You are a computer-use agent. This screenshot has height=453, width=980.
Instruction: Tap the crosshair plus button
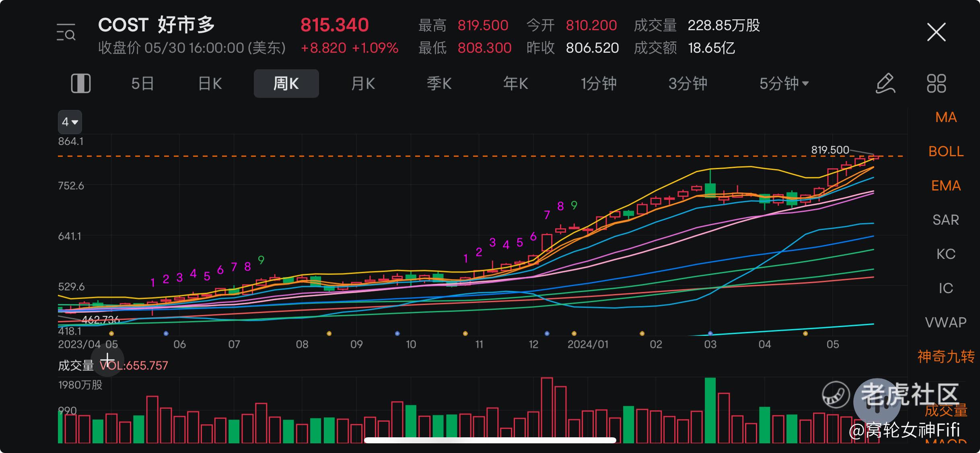tap(107, 360)
